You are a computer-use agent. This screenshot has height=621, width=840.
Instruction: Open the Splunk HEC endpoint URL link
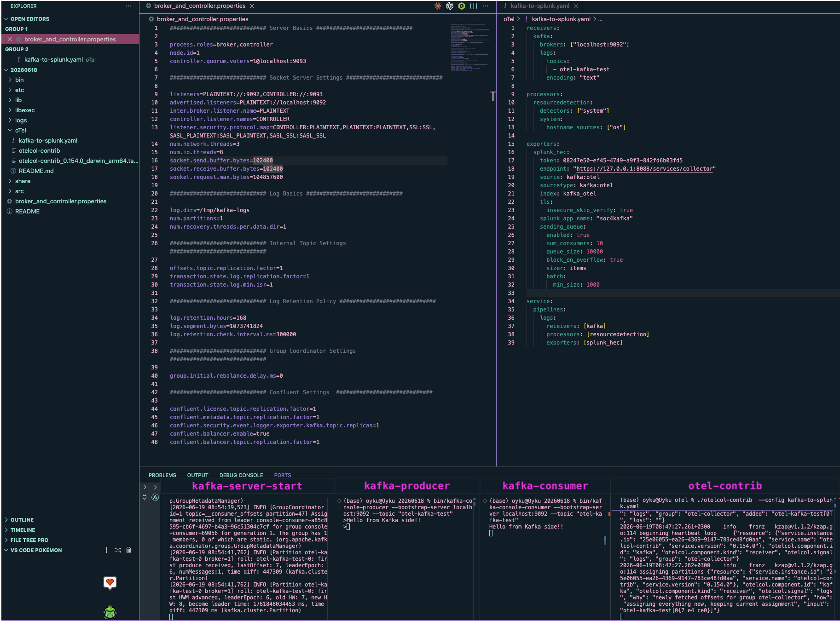(644, 169)
